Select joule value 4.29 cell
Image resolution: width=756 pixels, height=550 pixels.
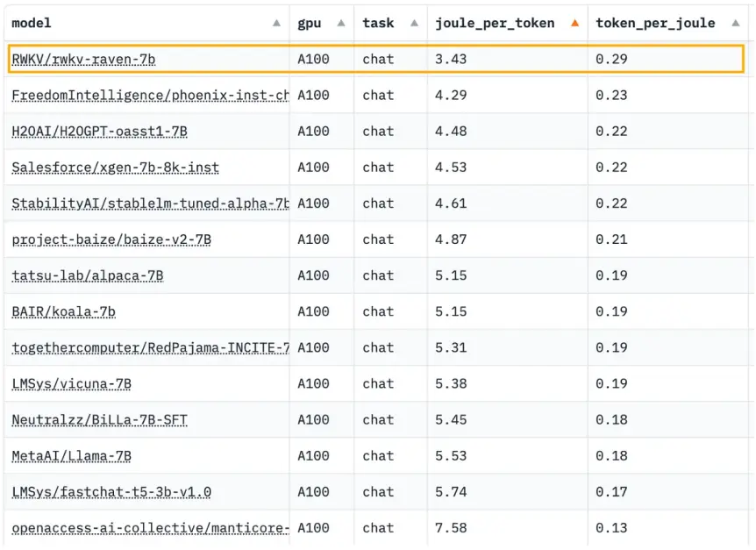pyautogui.click(x=507, y=96)
